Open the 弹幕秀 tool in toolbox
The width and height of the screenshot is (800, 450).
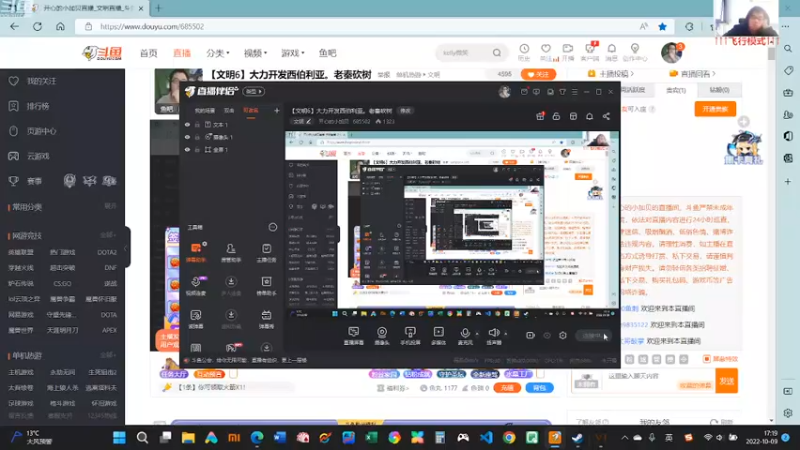[x=266, y=319]
